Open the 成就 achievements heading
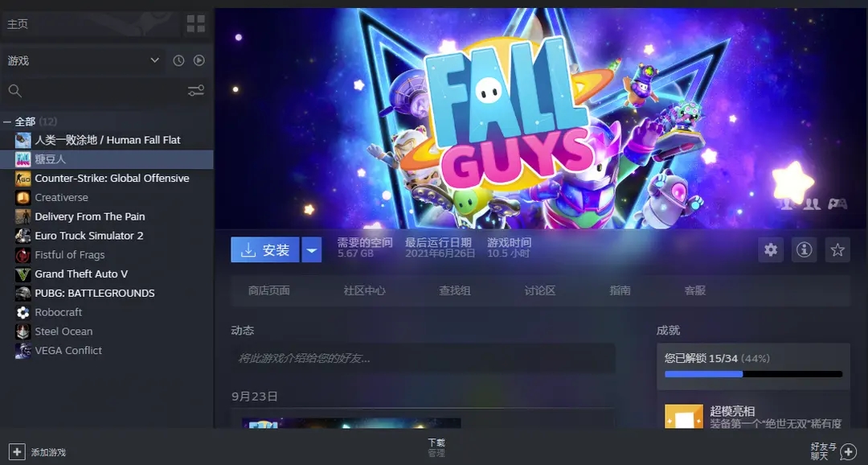 (x=668, y=331)
